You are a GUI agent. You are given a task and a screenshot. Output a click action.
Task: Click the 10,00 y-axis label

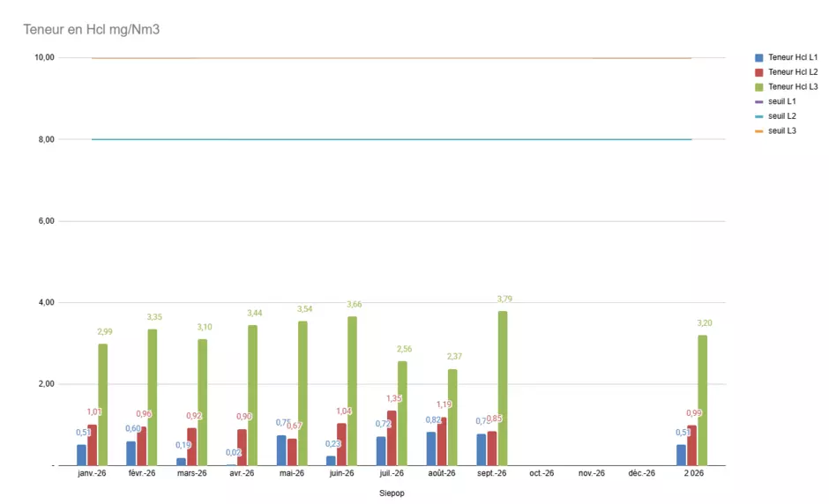click(x=44, y=57)
